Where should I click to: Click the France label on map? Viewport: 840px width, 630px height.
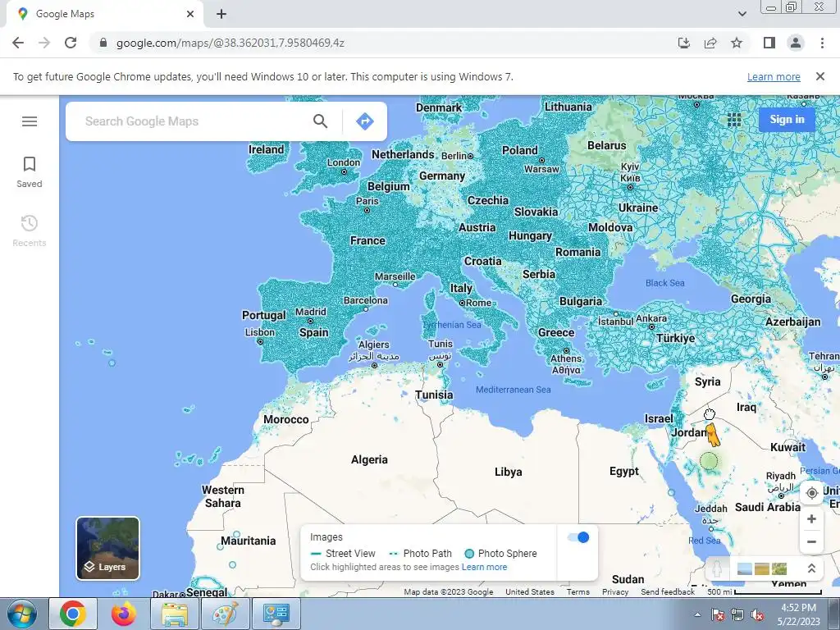pos(367,240)
